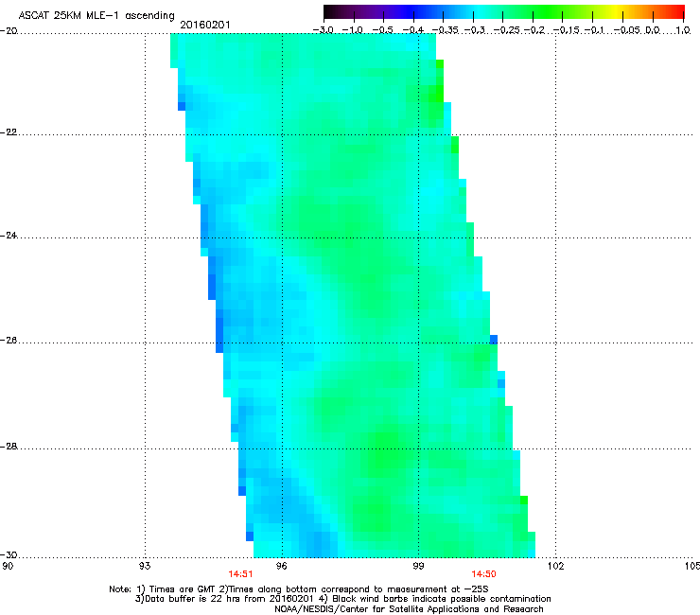Click the -0.2 color scale label

click(x=534, y=30)
